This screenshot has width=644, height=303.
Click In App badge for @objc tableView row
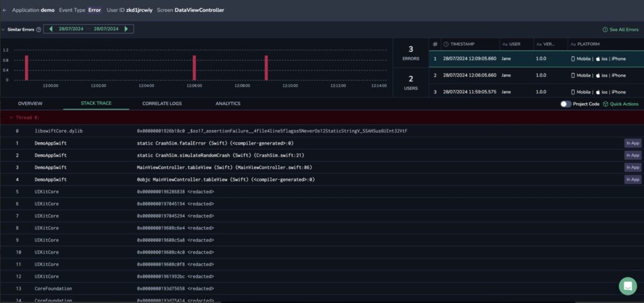(x=633, y=179)
